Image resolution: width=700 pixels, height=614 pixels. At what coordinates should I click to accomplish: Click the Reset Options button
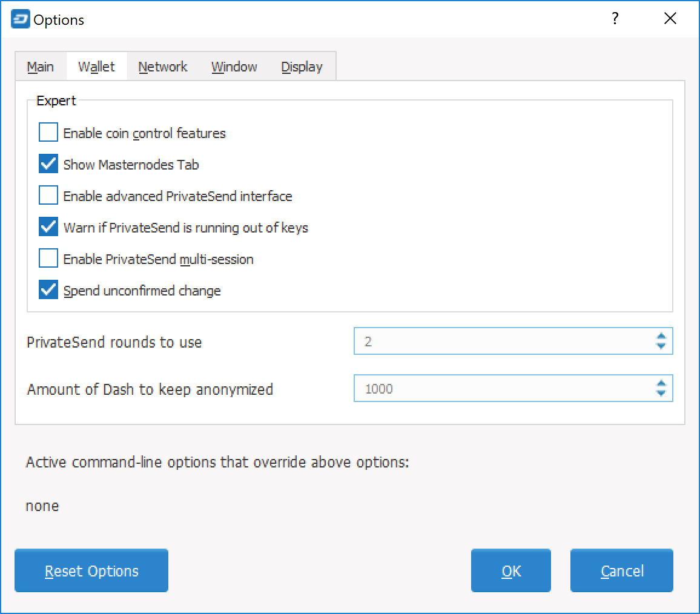click(x=91, y=570)
